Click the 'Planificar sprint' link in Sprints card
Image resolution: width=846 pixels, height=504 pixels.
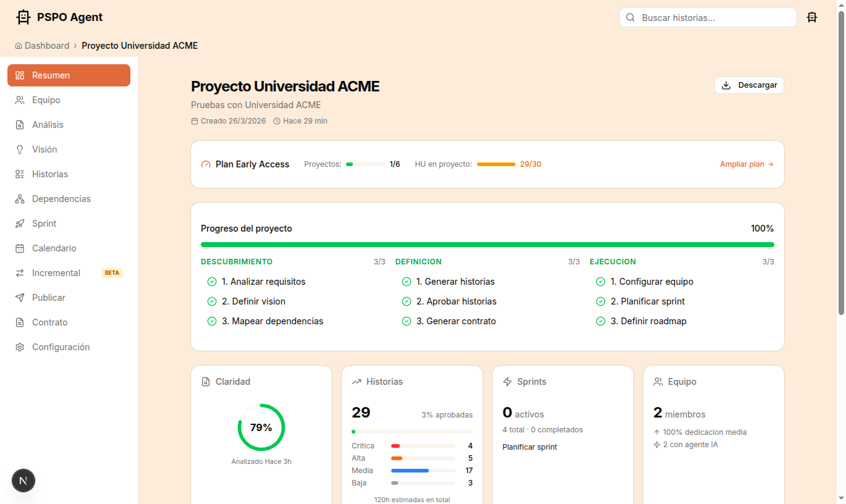pos(530,447)
